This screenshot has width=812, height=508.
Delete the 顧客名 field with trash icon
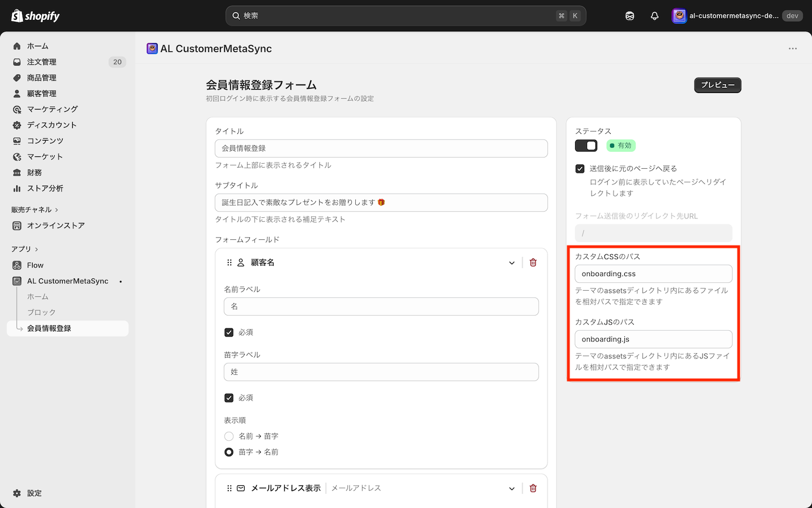533,262
